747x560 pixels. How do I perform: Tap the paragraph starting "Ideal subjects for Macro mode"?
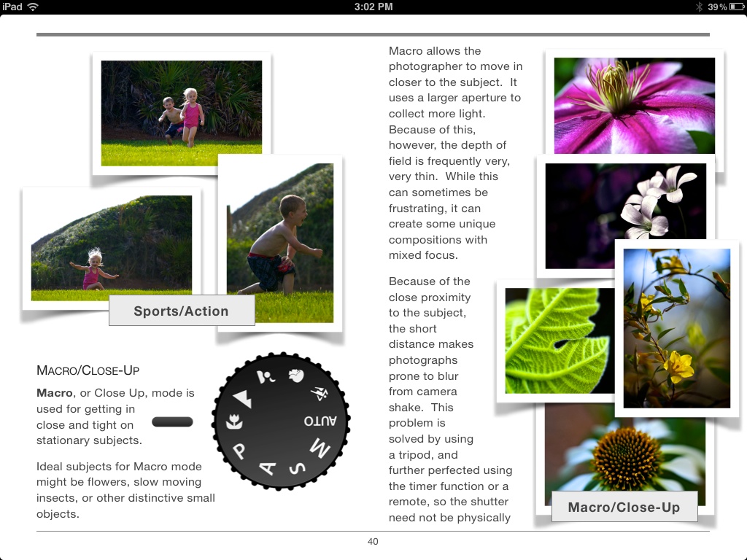click(125, 490)
